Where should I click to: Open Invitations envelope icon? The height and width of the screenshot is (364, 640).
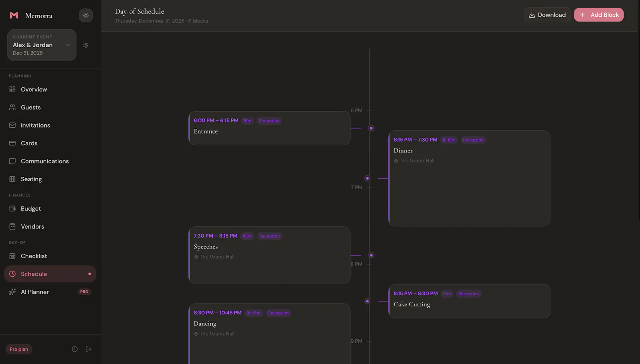coord(12,125)
